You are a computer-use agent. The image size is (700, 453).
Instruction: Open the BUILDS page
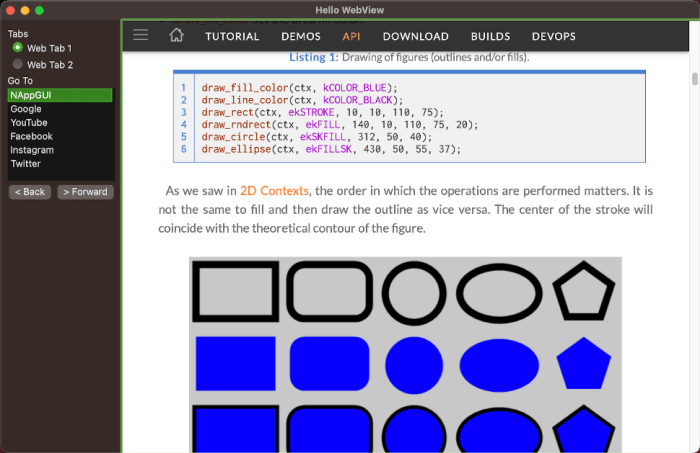[x=490, y=36]
